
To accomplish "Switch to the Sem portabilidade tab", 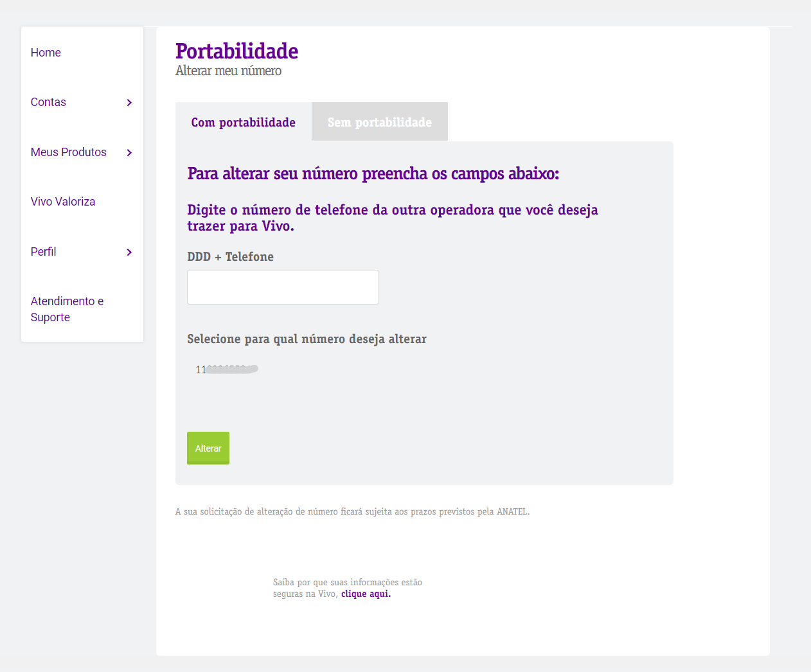I will point(380,122).
